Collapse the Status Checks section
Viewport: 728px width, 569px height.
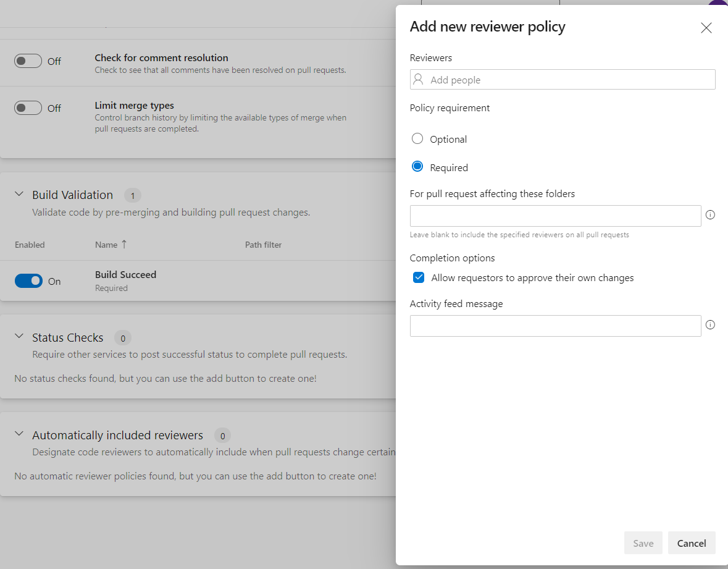[x=19, y=336]
